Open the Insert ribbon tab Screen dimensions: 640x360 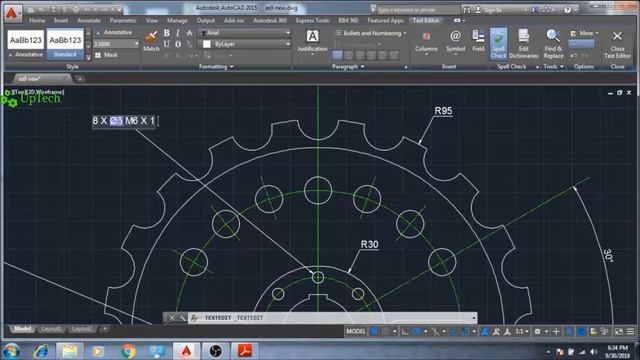(x=61, y=20)
